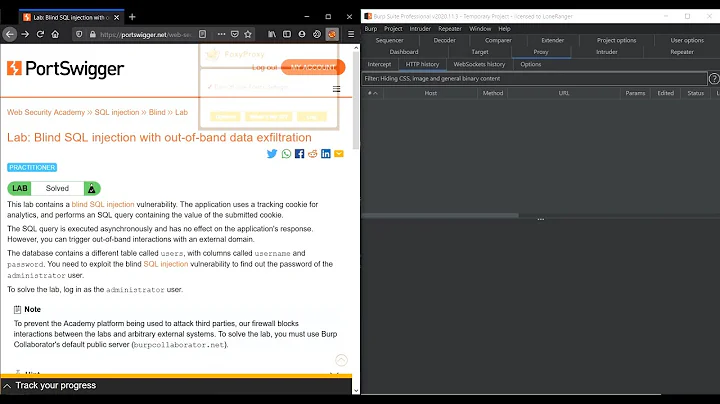The width and height of the screenshot is (720, 404).
Task: Open the Project options tab
Action: coord(616,40)
